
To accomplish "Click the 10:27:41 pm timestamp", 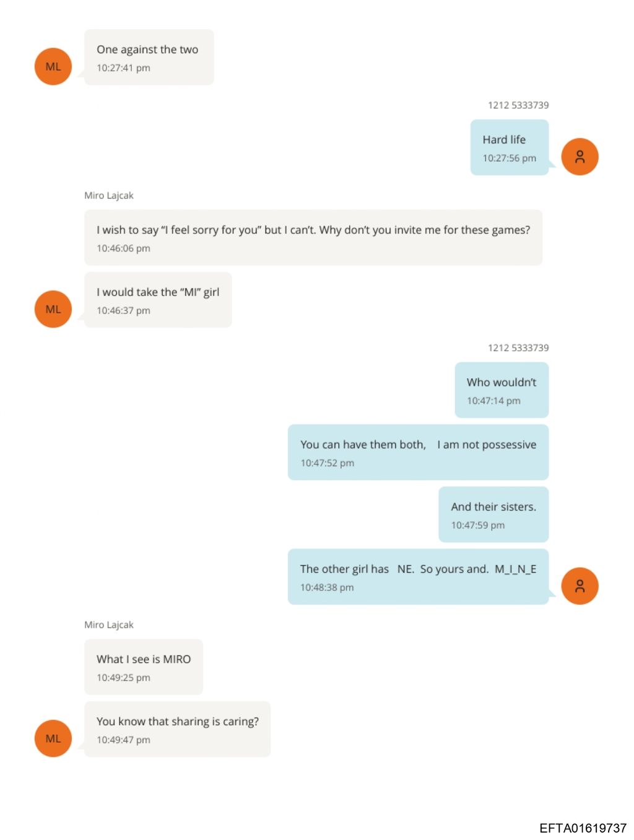I will [x=123, y=68].
